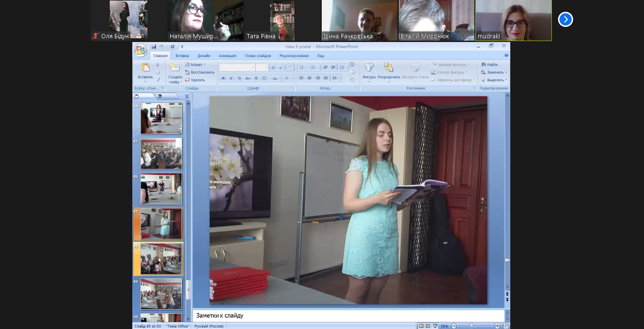This screenshot has width=644, height=329.
Task: Open change case (Aa) menu
Action: point(276,78)
